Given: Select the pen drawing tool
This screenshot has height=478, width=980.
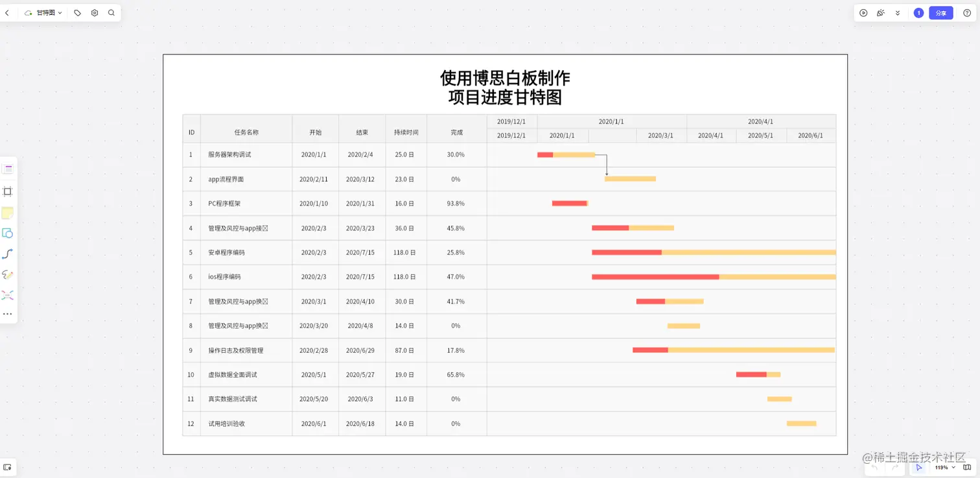Looking at the screenshot, I should tap(8, 275).
